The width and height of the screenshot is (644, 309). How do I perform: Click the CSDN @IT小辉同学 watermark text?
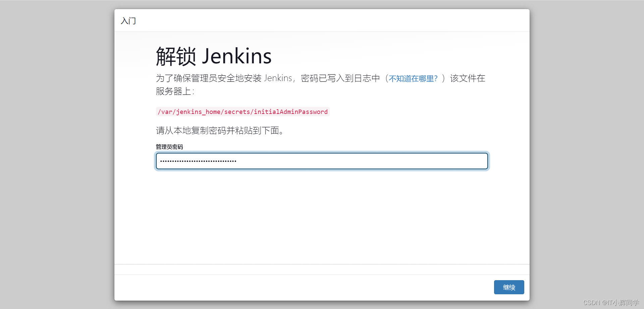pos(610,302)
